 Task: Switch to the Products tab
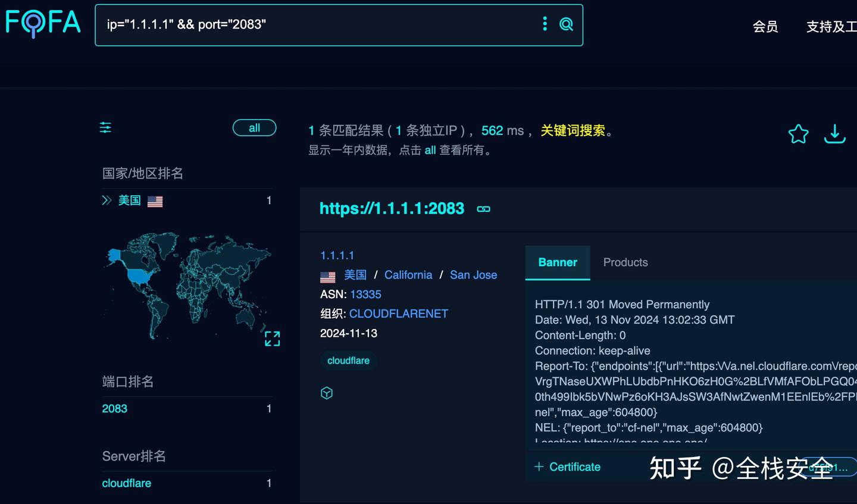click(x=625, y=262)
